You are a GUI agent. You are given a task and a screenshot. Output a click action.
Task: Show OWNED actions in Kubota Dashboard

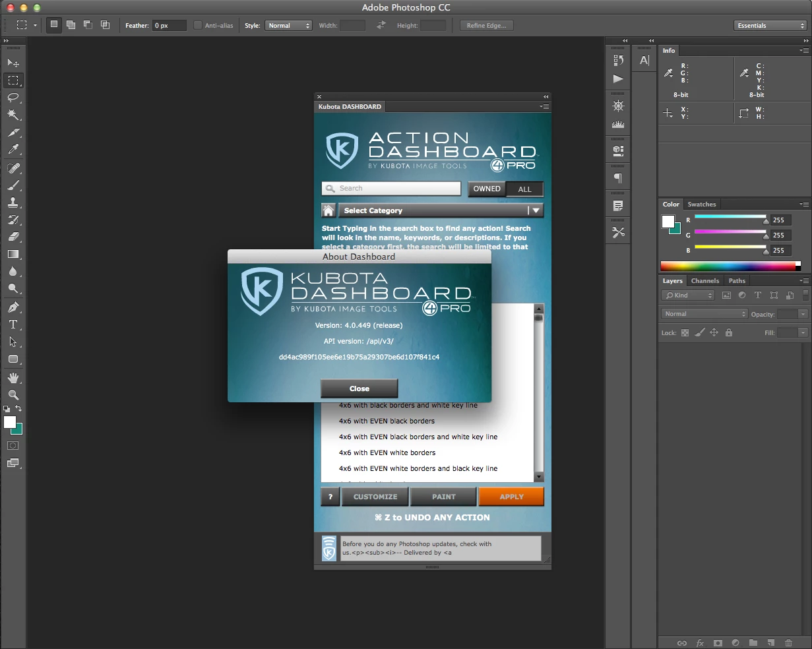click(487, 189)
